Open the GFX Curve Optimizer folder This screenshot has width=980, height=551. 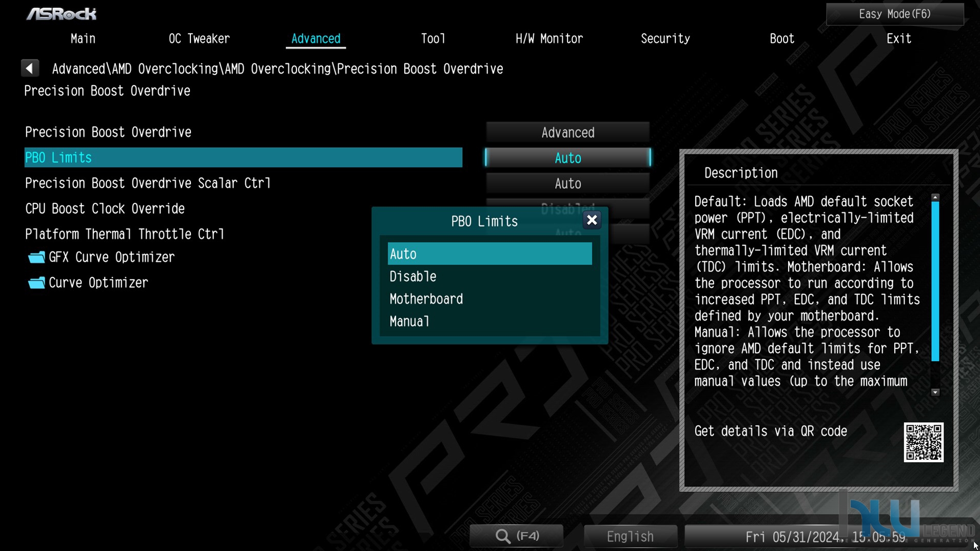coord(102,258)
